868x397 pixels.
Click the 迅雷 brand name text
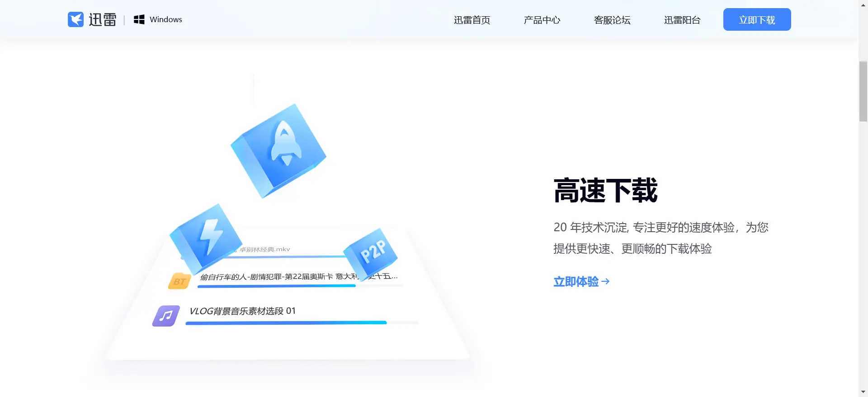pyautogui.click(x=103, y=19)
